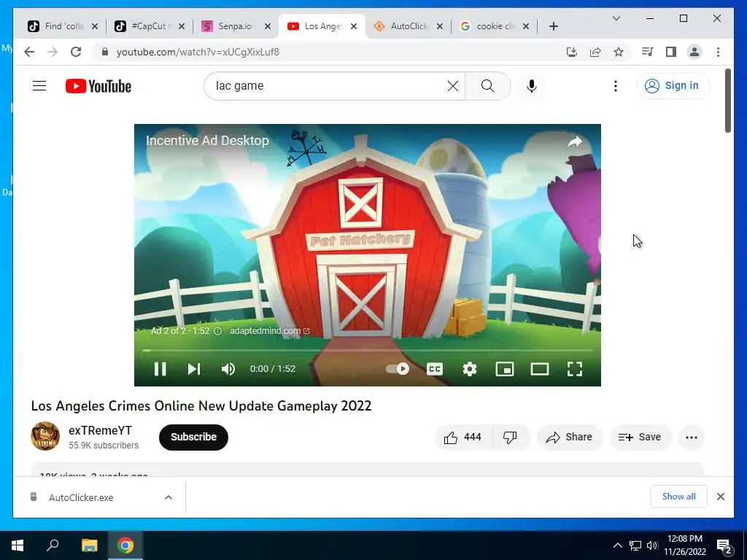
Task: Dislike the video
Action: (510, 437)
